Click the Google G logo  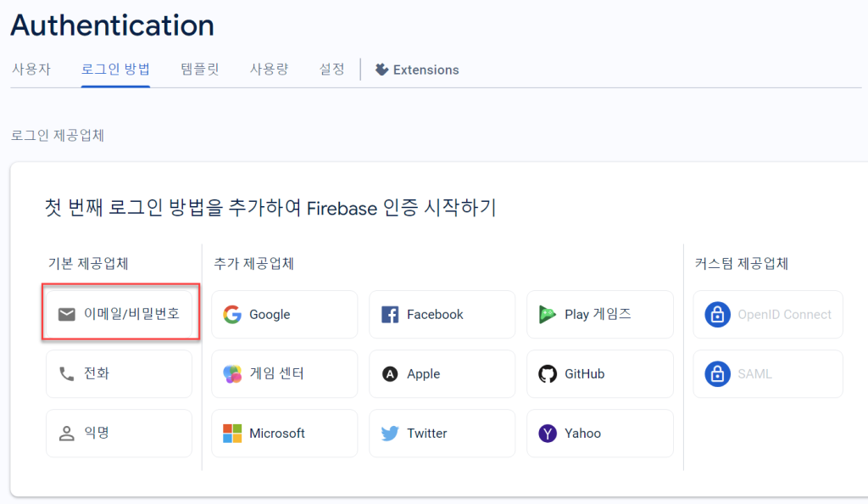[x=232, y=315]
